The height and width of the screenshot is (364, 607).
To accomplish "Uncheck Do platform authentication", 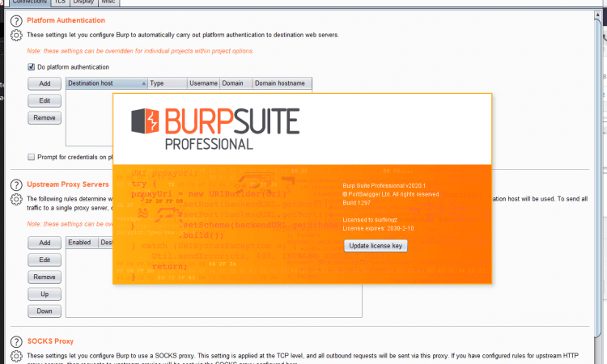I will pyautogui.click(x=32, y=67).
